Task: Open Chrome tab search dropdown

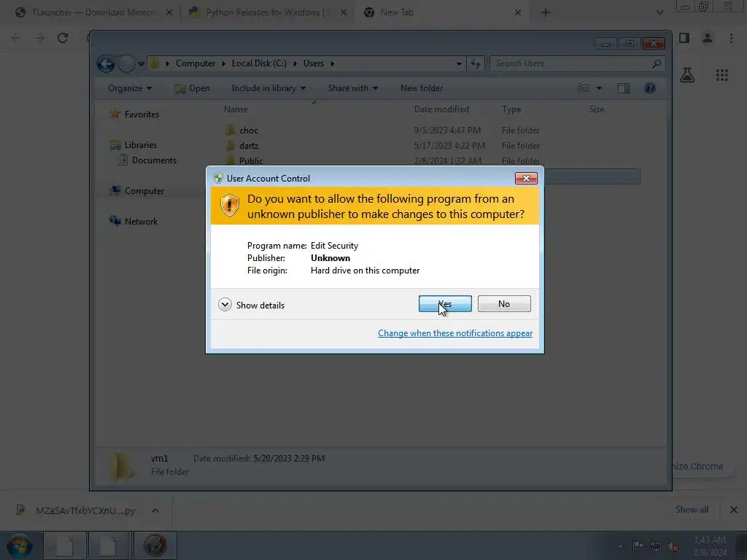Action: pyautogui.click(x=659, y=12)
